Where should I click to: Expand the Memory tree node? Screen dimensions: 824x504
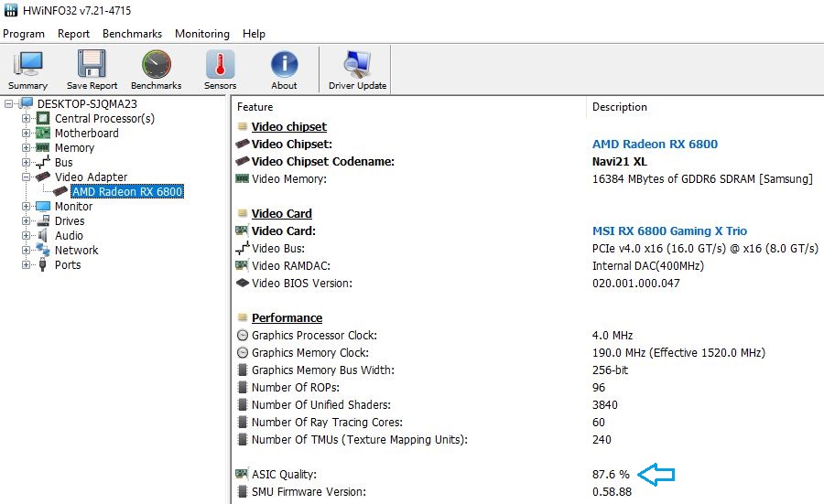coord(26,148)
